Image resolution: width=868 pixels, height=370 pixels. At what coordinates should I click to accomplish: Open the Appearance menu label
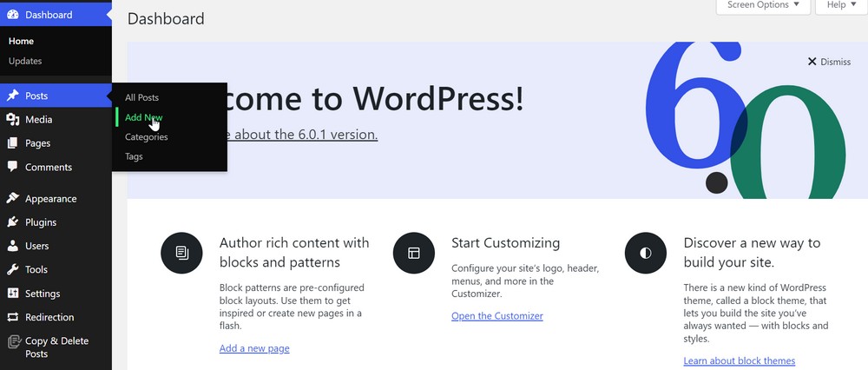[x=51, y=199]
